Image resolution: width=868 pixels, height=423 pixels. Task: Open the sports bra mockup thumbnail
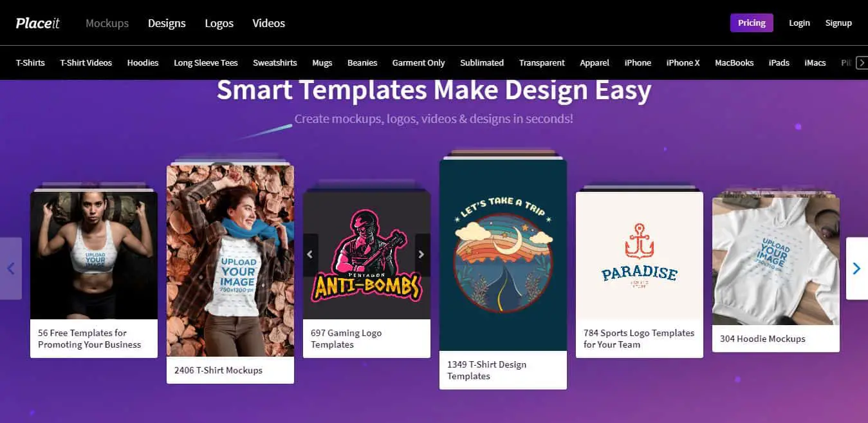[94, 256]
